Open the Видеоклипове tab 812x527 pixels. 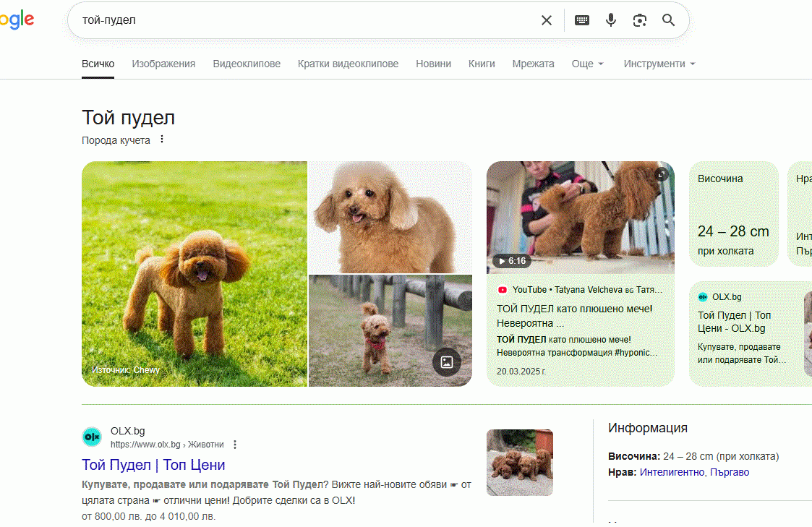click(247, 64)
